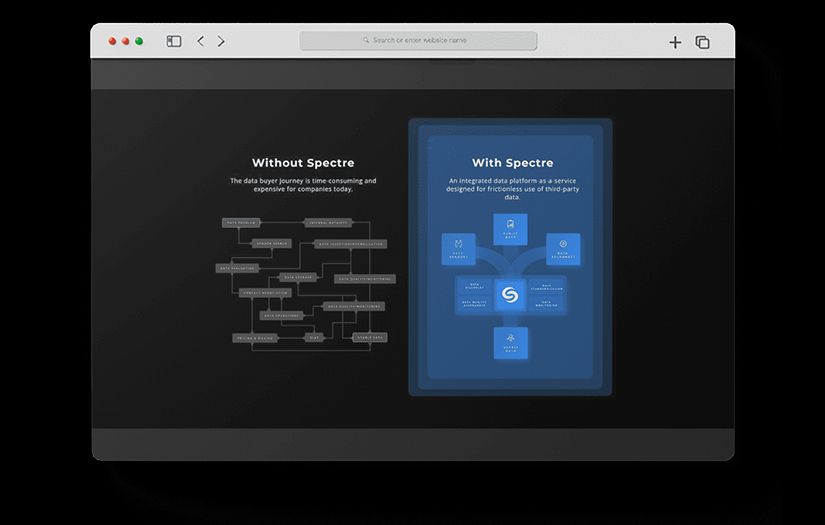Click the Data Operations flowchart node
The width and height of the screenshot is (825, 525).
click(281, 316)
